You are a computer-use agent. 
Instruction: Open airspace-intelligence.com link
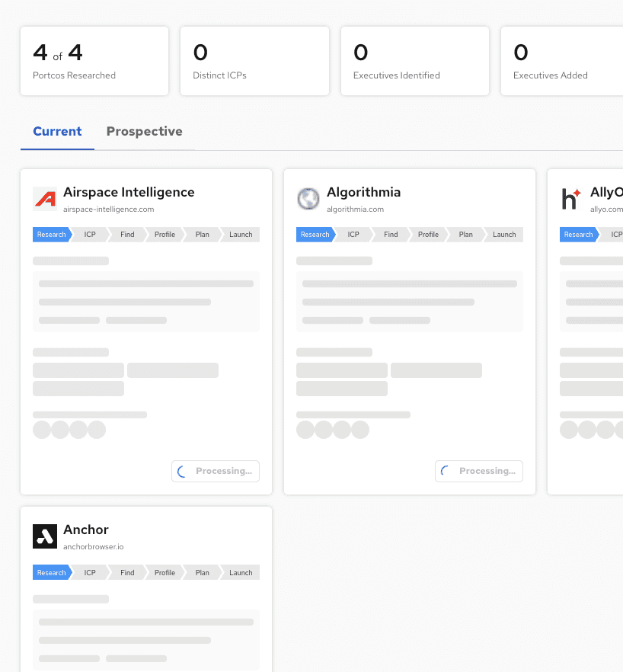[x=108, y=209]
